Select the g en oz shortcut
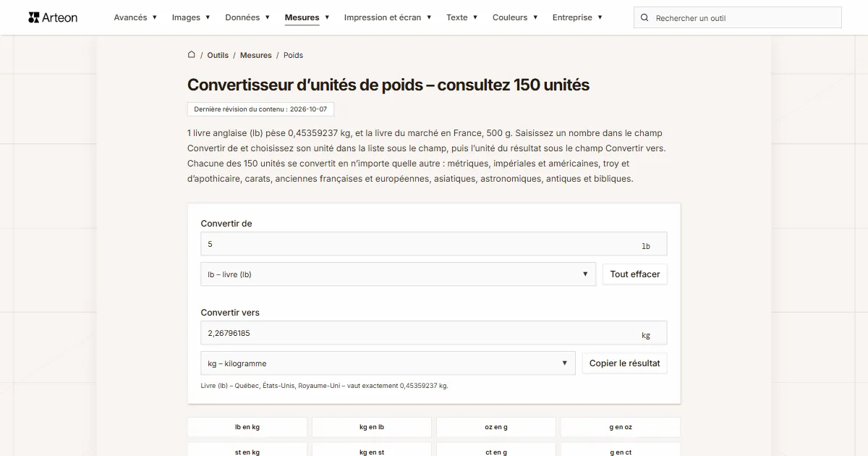This screenshot has height=456, width=868. click(x=621, y=427)
